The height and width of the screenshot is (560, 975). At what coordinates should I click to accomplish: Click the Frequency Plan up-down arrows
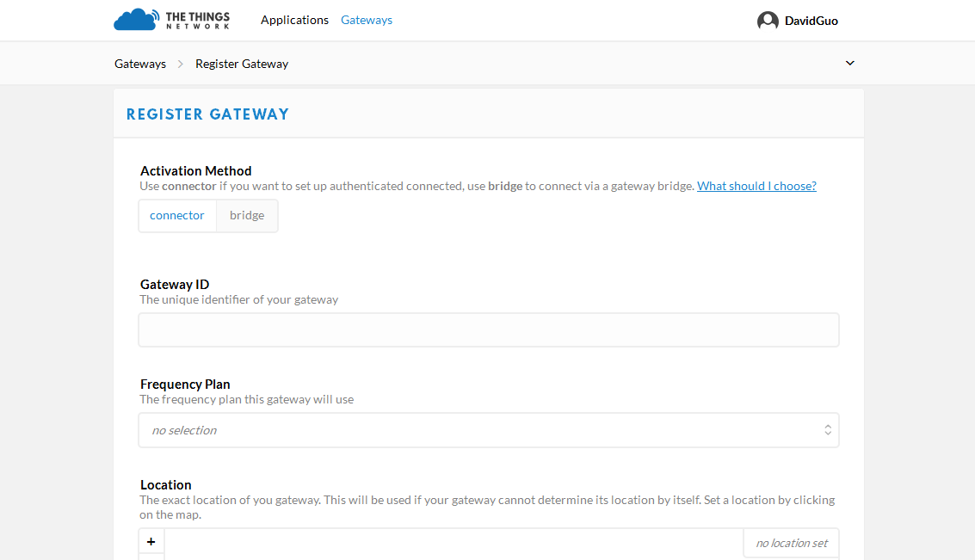click(x=827, y=430)
